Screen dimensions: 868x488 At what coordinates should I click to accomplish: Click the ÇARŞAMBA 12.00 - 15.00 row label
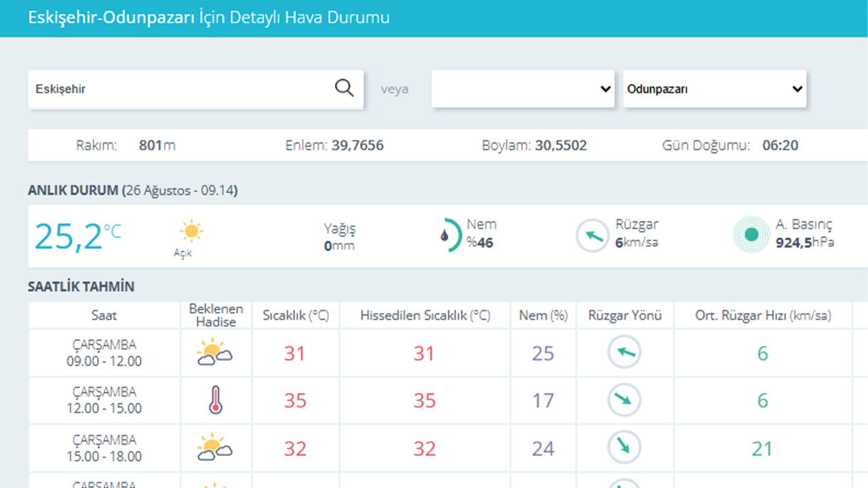(104, 401)
